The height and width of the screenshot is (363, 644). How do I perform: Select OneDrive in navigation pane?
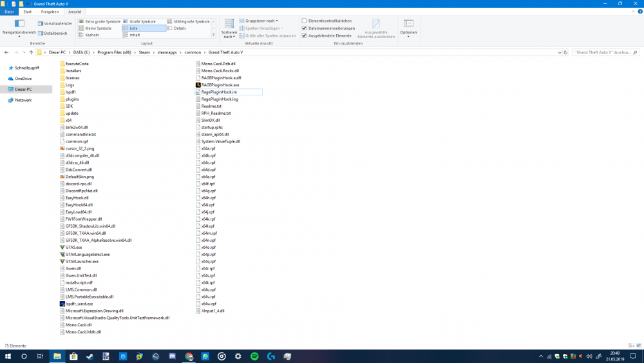click(x=20, y=79)
